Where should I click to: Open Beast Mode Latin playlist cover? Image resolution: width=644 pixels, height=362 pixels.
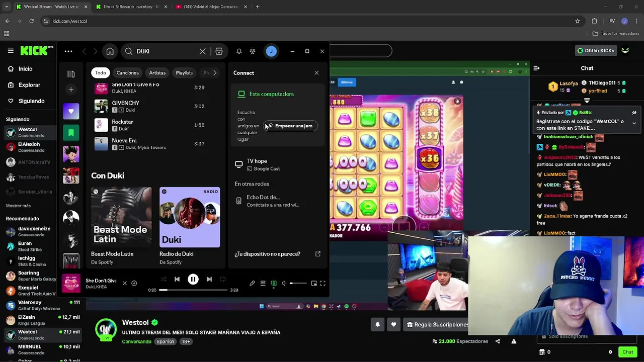[121, 217]
